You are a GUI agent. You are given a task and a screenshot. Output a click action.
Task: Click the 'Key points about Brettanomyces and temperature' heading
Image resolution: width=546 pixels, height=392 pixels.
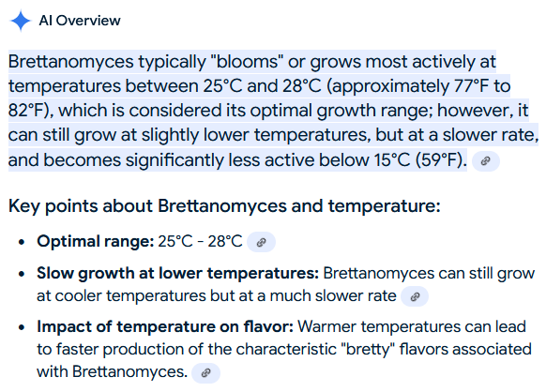click(x=224, y=205)
